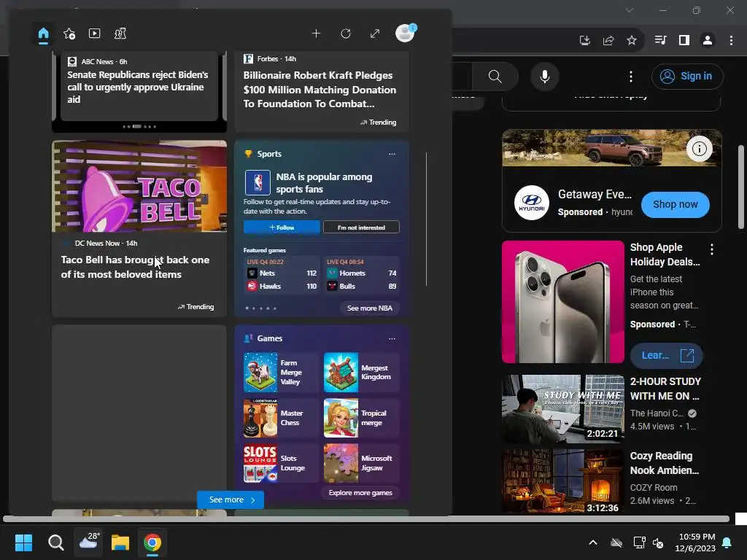Viewport: 747px width, 560px height.
Task: Open Hornets vs Bulls live game
Action: [x=362, y=275]
